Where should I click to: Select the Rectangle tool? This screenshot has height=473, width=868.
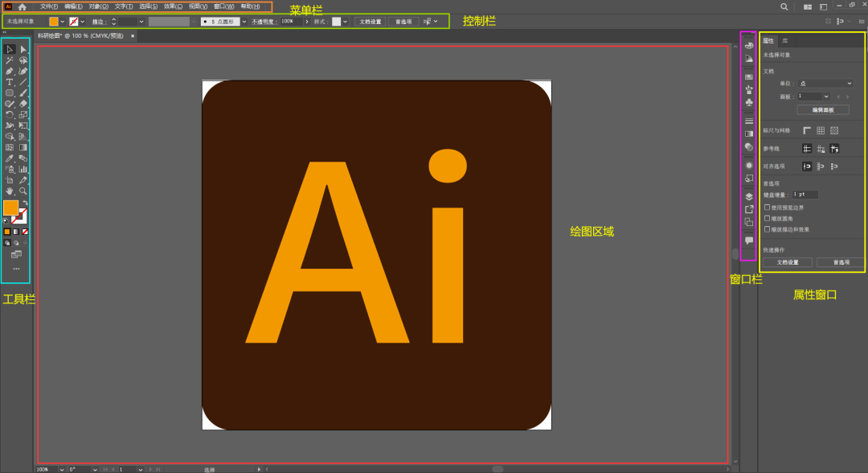point(10,93)
